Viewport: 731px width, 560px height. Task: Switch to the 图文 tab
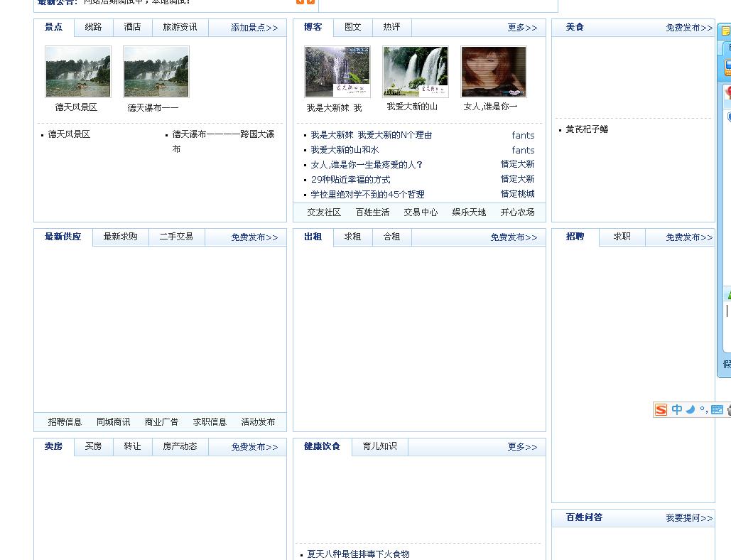point(353,27)
